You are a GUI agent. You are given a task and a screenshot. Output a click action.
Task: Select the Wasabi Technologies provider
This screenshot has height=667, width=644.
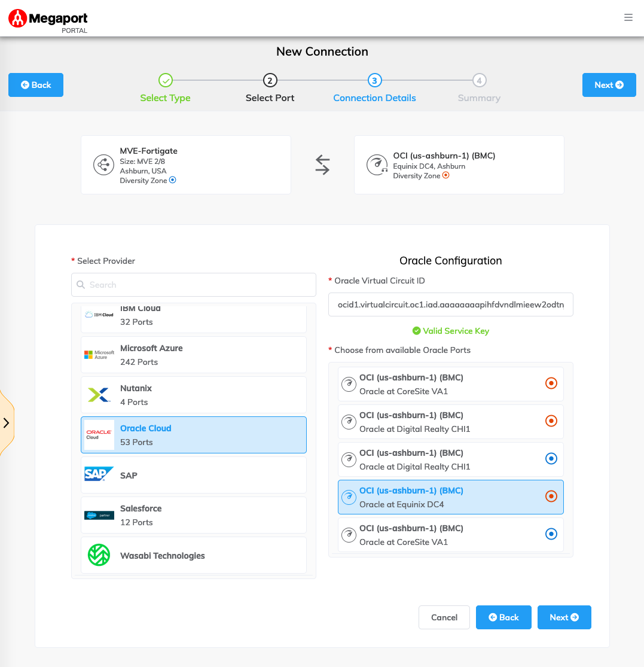pos(193,555)
